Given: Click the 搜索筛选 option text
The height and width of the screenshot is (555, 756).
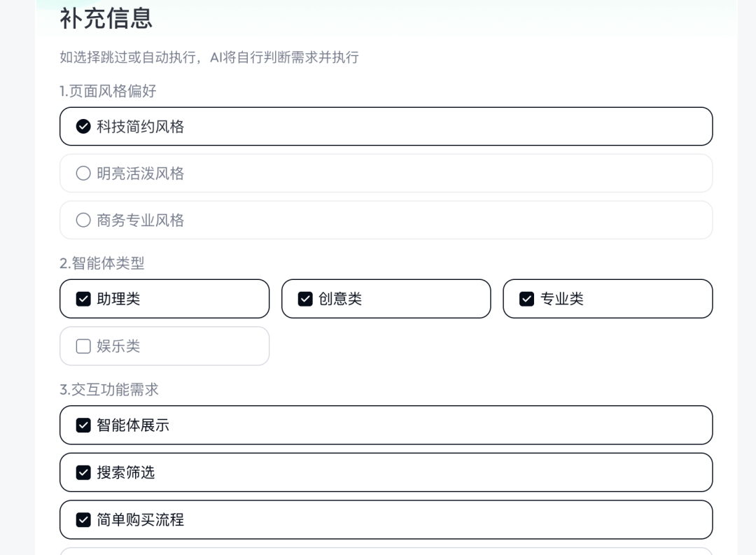Looking at the screenshot, I should pos(126,472).
